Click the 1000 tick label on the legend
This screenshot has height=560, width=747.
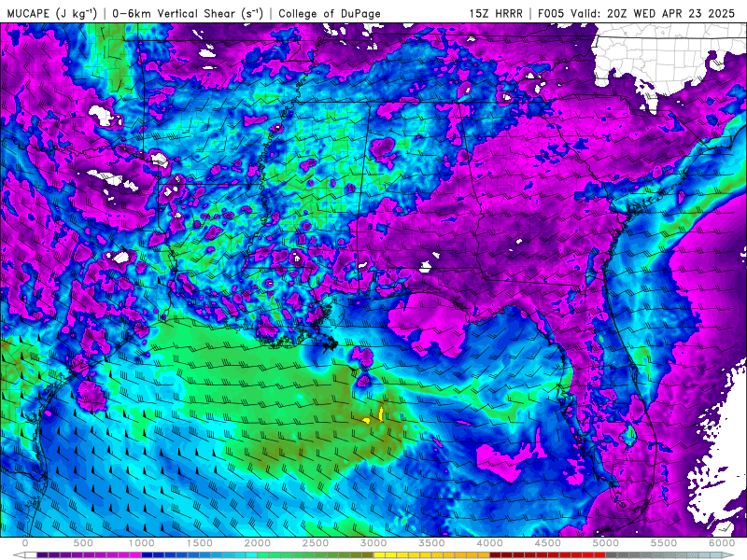[x=142, y=543]
